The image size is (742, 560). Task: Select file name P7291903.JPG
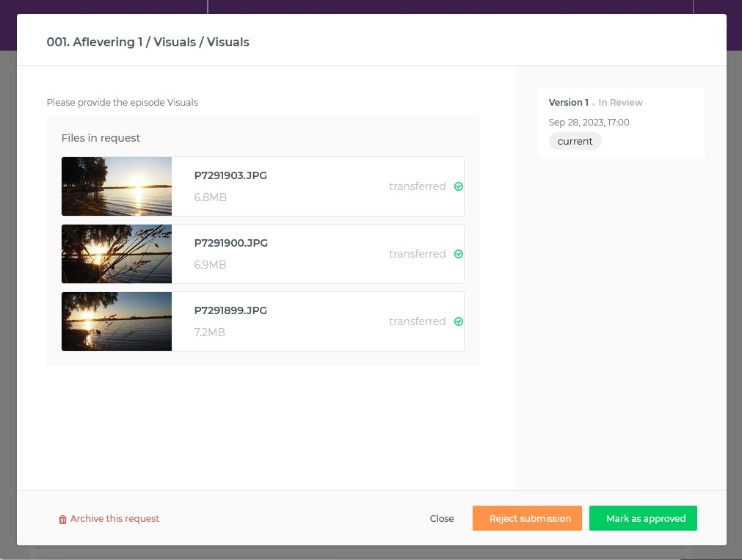point(230,175)
